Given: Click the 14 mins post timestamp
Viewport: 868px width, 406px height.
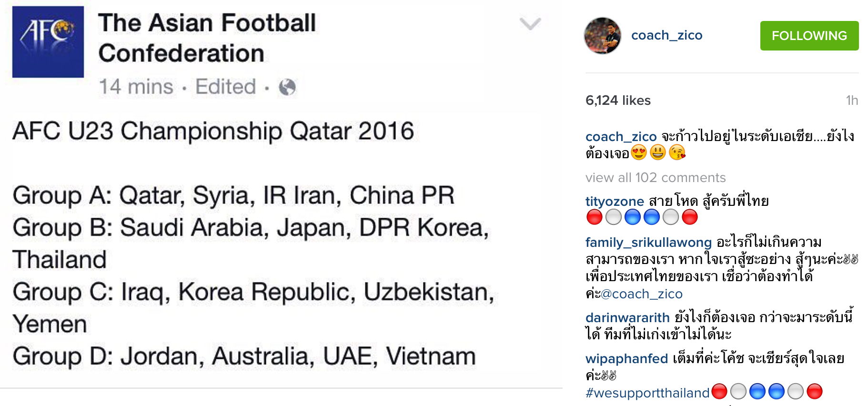Looking at the screenshot, I should click(136, 87).
